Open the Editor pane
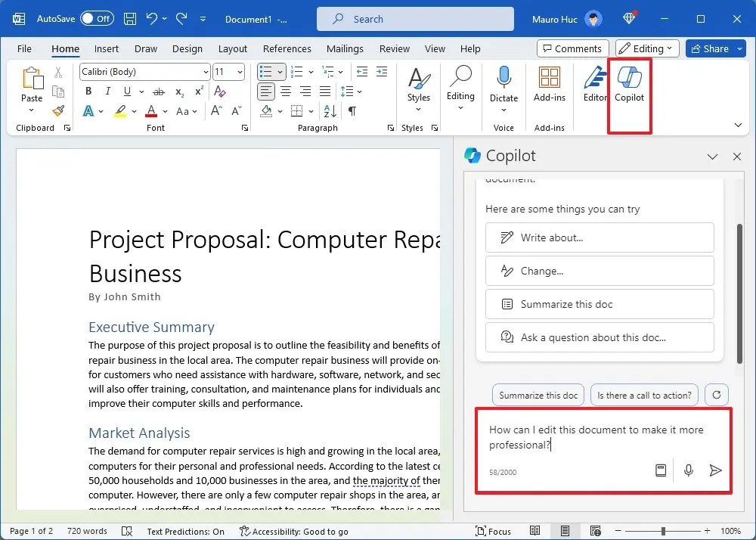The width and height of the screenshot is (756, 540). pyautogui.click(x=594, y=85)
